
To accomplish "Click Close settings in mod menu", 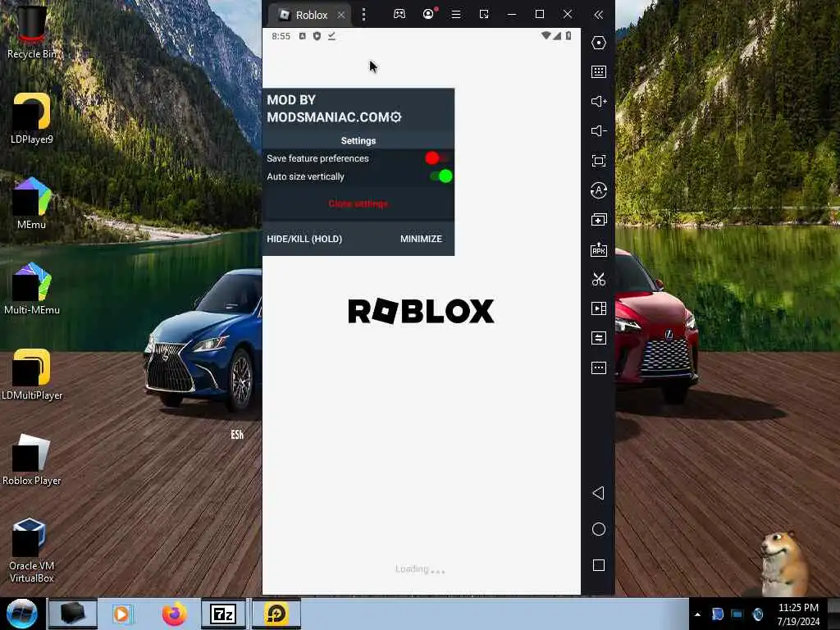I will click(358, 203).
